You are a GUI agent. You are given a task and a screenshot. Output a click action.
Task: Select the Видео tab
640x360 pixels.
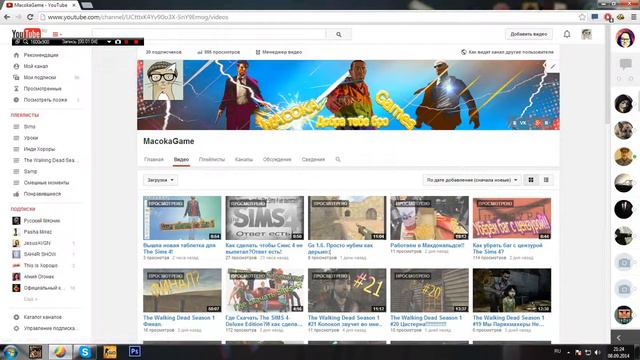(181, 160)
